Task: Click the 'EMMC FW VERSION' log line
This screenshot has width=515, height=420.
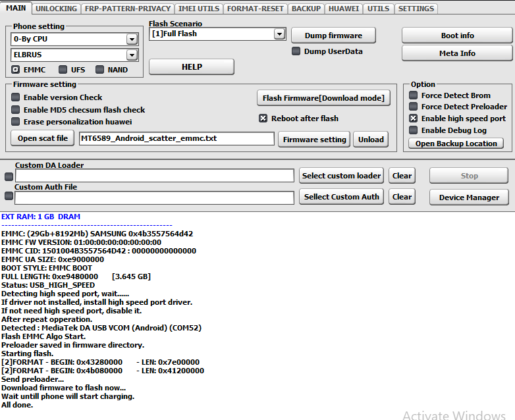Action: (x=81, y=242)
